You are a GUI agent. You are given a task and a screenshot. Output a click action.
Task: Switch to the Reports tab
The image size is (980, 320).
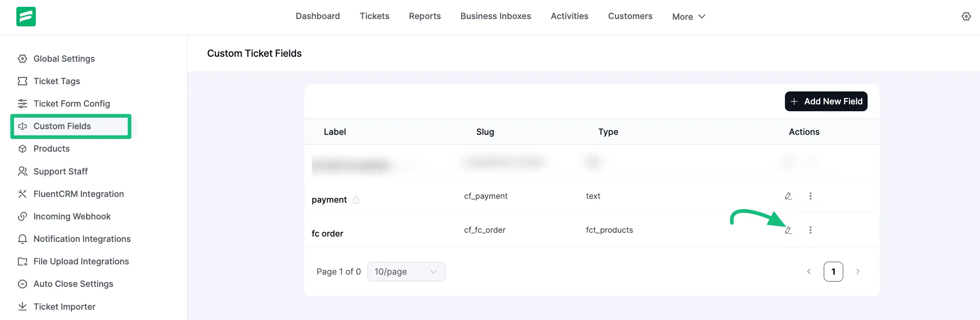point(424,16)
